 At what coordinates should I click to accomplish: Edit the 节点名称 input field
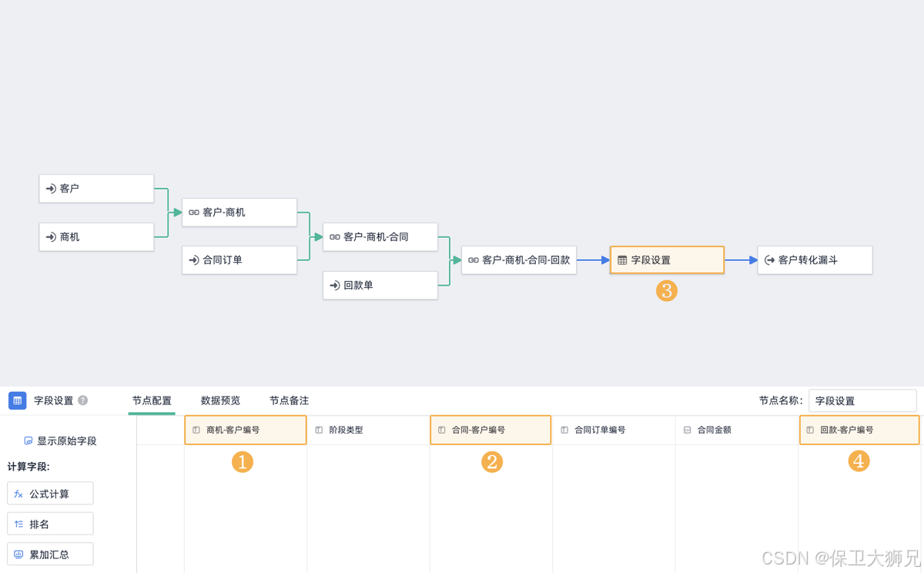pos(862,400)
